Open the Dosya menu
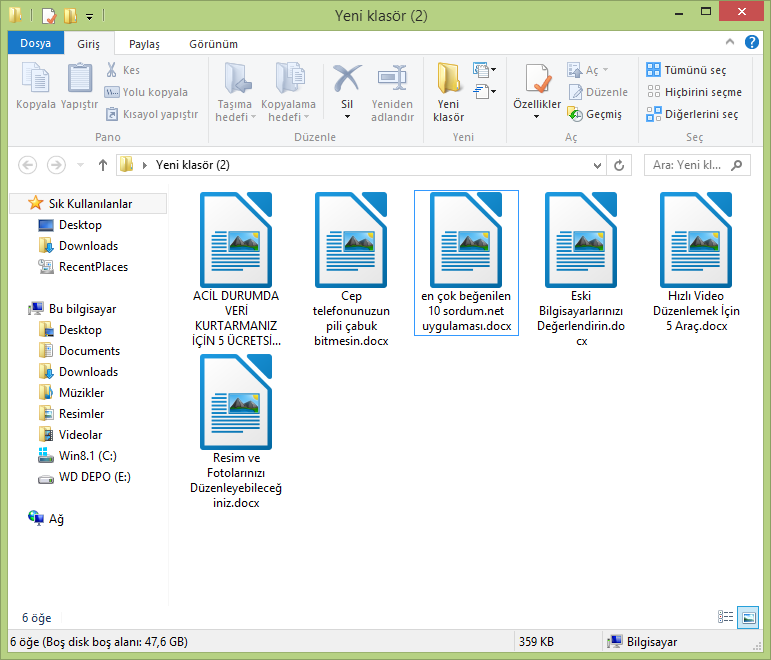The image size is (771, 660). (x=35, y=43)
